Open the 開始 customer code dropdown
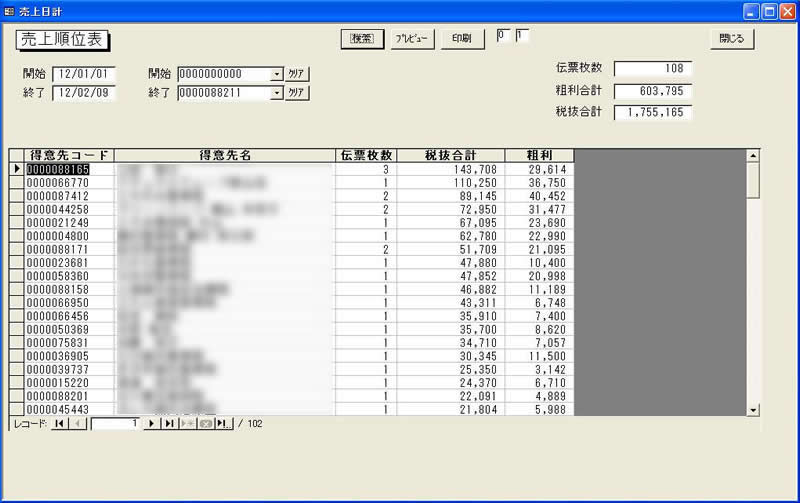Image resolution: width=800 pixels, height=503 pixels. 276,74
